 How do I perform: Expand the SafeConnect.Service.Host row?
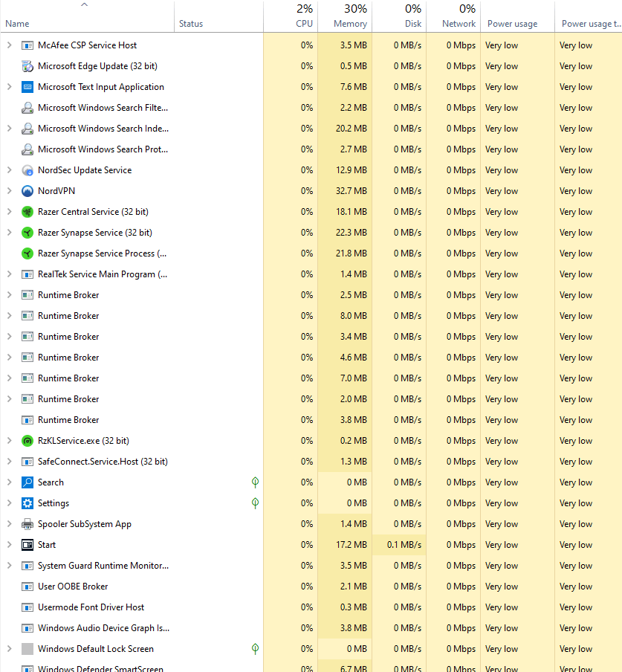(10, 462)
